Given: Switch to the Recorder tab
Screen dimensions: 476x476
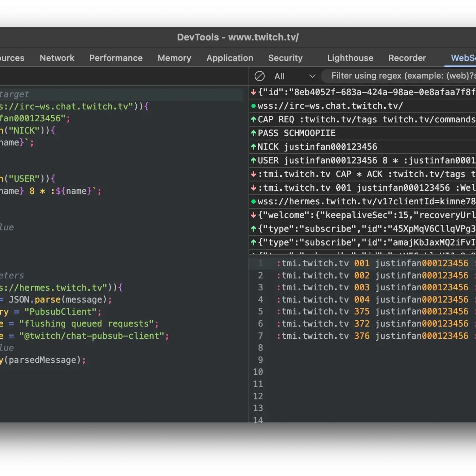Looking at the screenshot, I should 407,58.
